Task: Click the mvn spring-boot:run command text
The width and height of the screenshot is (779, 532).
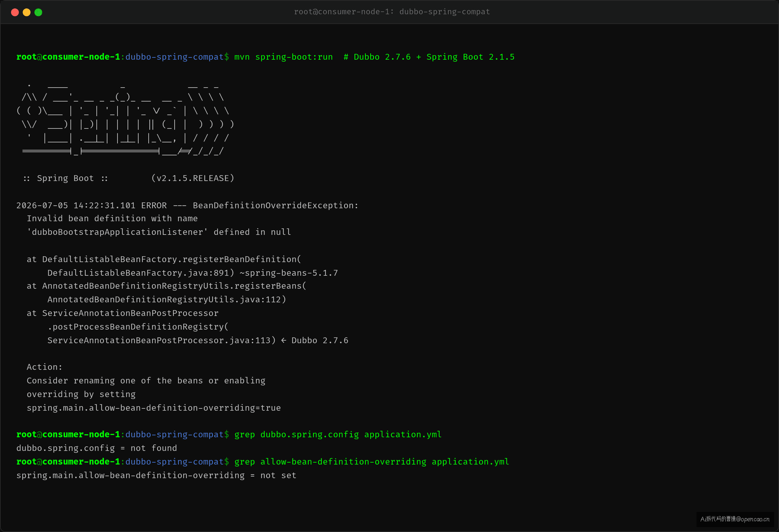Action: click(x=284, y=57)
